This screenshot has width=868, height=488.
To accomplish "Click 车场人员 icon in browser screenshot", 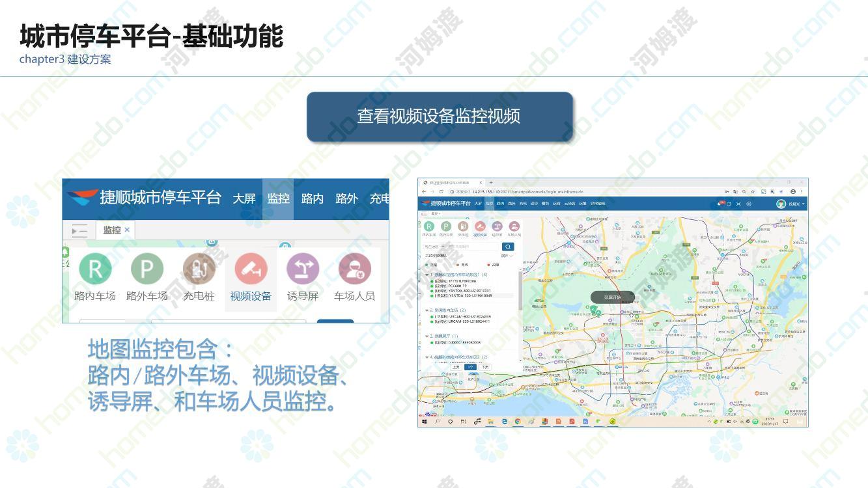I will (x=514, y=226).
